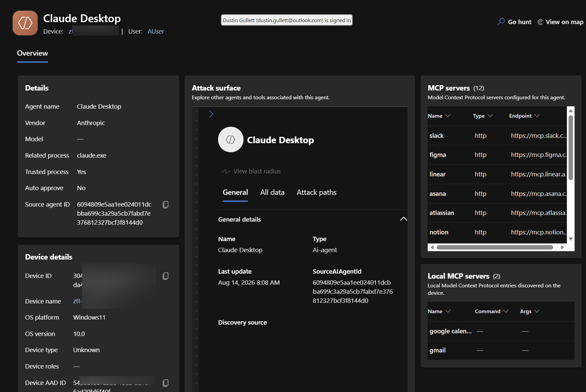The width and height of the screenshot is (586, 392).
Task: Click the View on map button
Action: pos(561,22)
